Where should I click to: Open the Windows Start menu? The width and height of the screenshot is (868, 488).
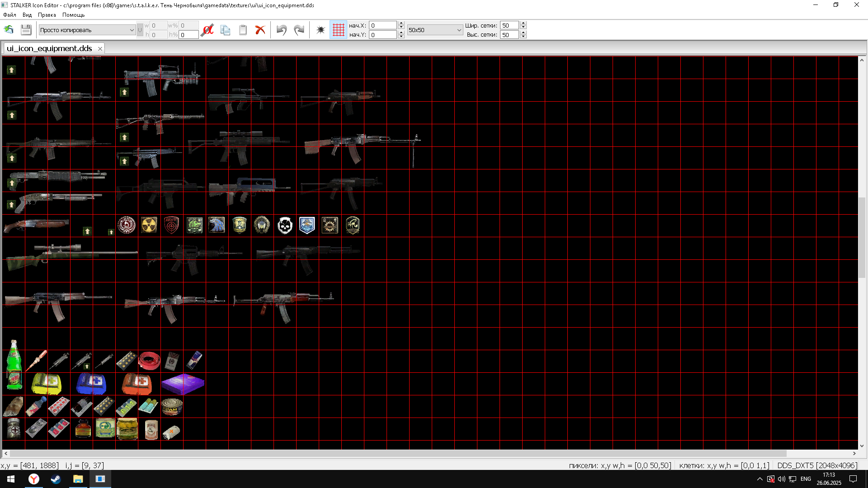[11, 479]
